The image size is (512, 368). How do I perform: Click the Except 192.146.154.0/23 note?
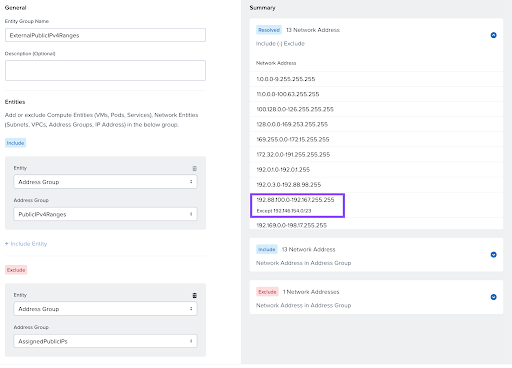point(284,211)
